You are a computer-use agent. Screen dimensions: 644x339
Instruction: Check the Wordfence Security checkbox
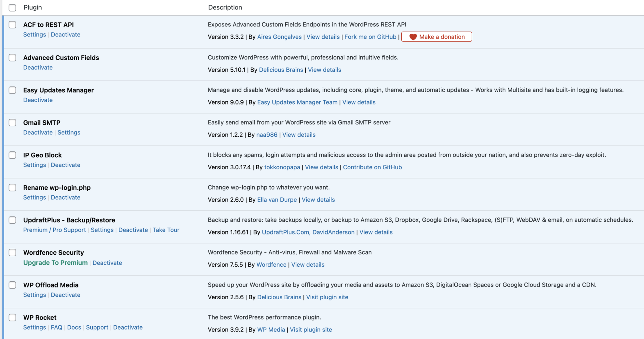(x=12, y=252)
